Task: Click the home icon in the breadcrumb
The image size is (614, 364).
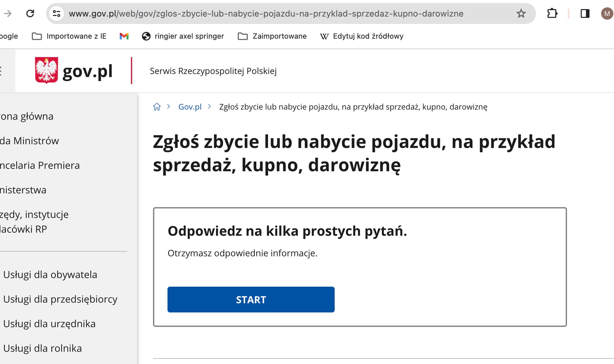Action: [x=157, y=107]
